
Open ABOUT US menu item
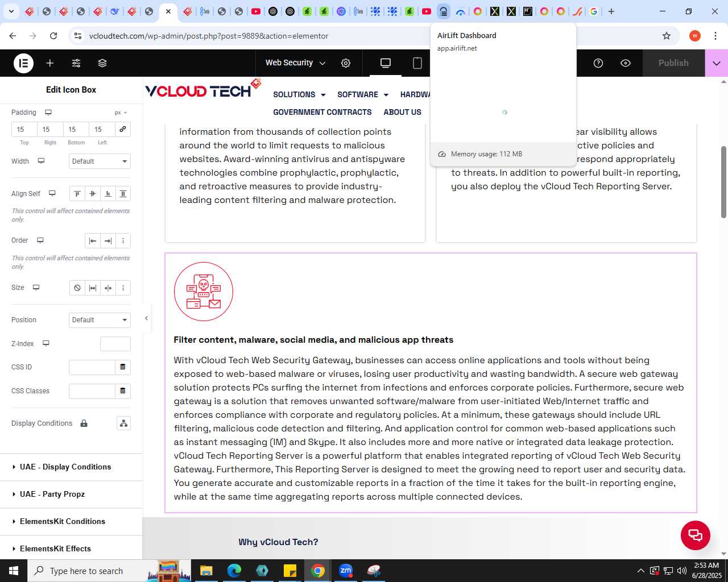(403, 113)
